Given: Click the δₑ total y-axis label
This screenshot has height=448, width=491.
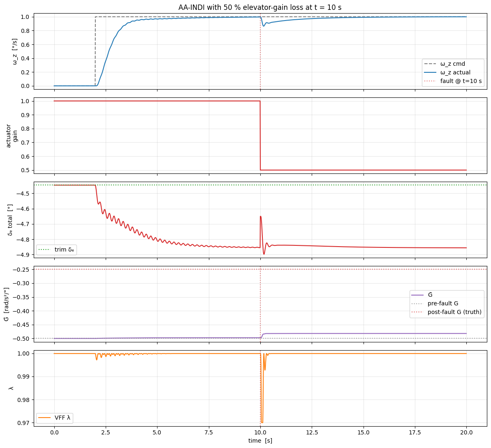Looking at the screenshot, I should point(10,220).
